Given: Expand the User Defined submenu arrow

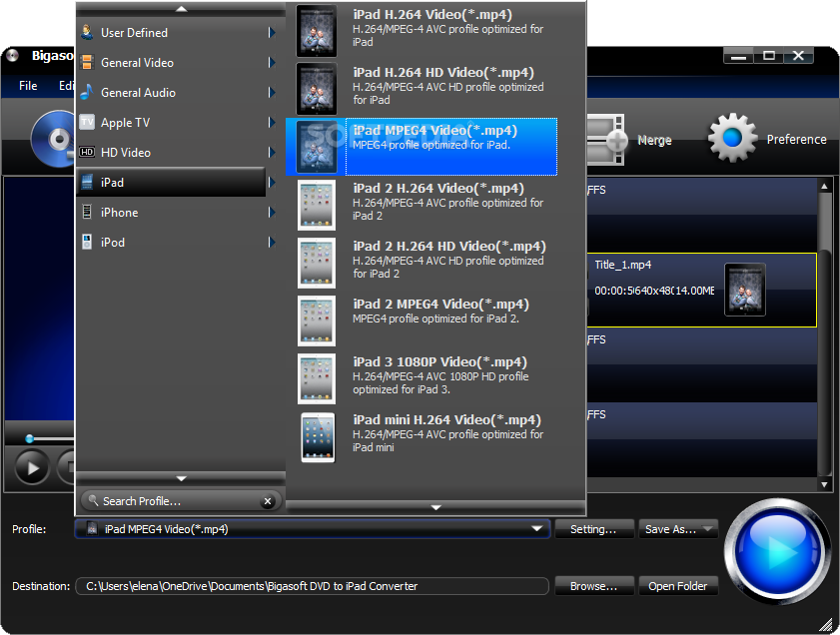Looking at the screenshot, I should click(x=272, y=33).
